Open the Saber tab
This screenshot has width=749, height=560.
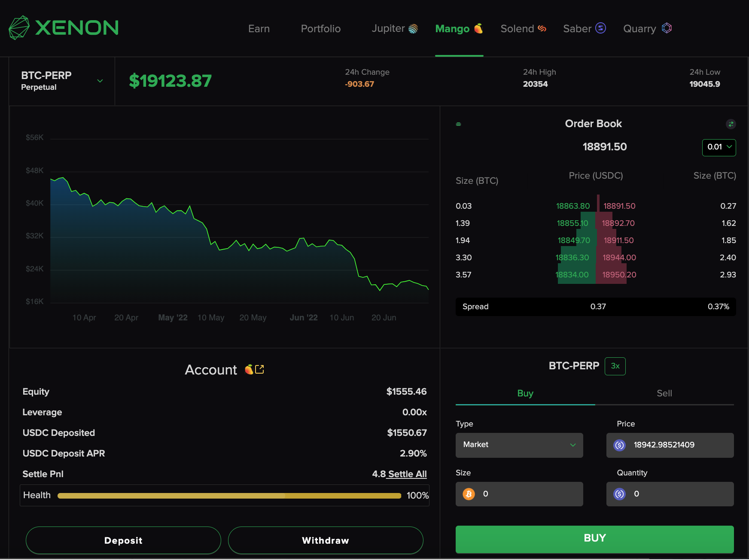[x=585, y=29]
